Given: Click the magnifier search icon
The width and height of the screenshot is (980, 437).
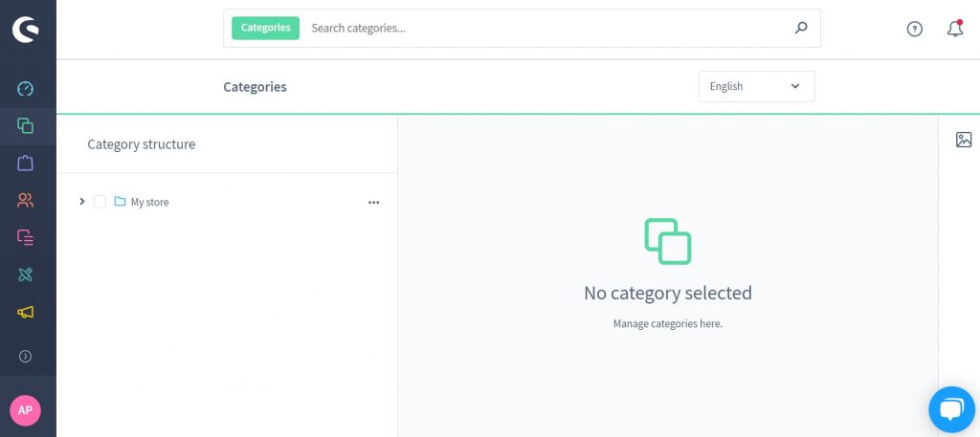Looking at the screenshot, I should (x=801, y=28).
